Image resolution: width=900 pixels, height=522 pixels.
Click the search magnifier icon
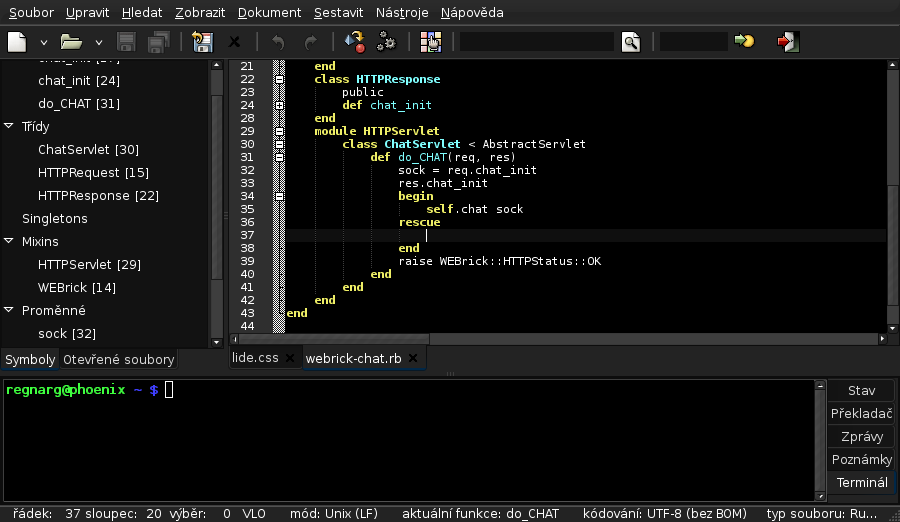(630, 42)
